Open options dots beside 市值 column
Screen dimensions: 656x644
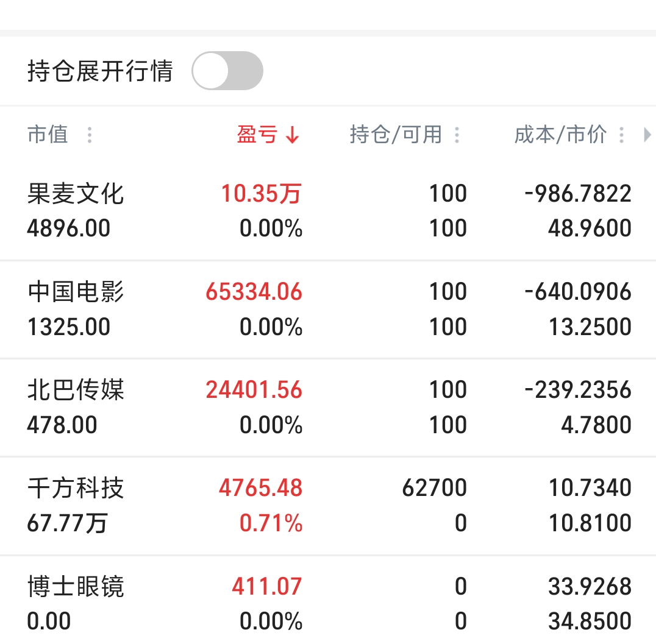[89, 135]
